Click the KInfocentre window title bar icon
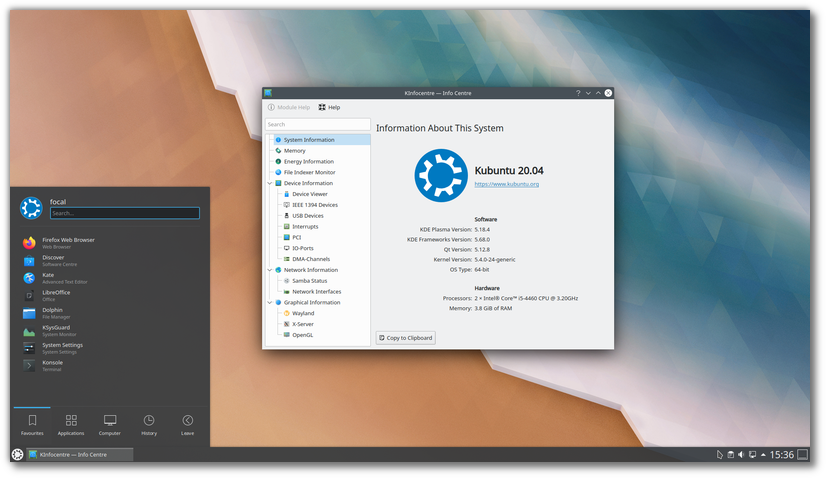This screenshot has width=826, height=478. [x=268, y=93]
